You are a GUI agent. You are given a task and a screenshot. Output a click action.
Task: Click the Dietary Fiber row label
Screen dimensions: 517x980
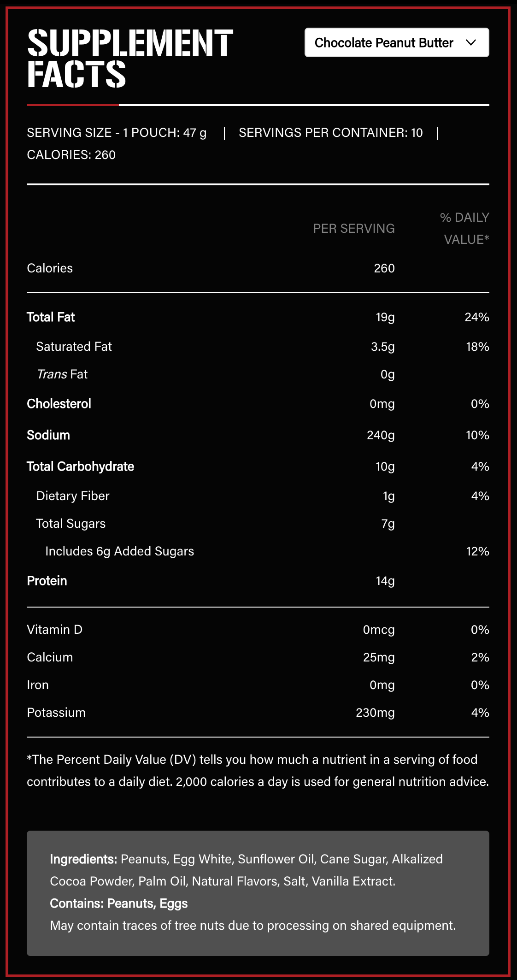coord(73,496)
